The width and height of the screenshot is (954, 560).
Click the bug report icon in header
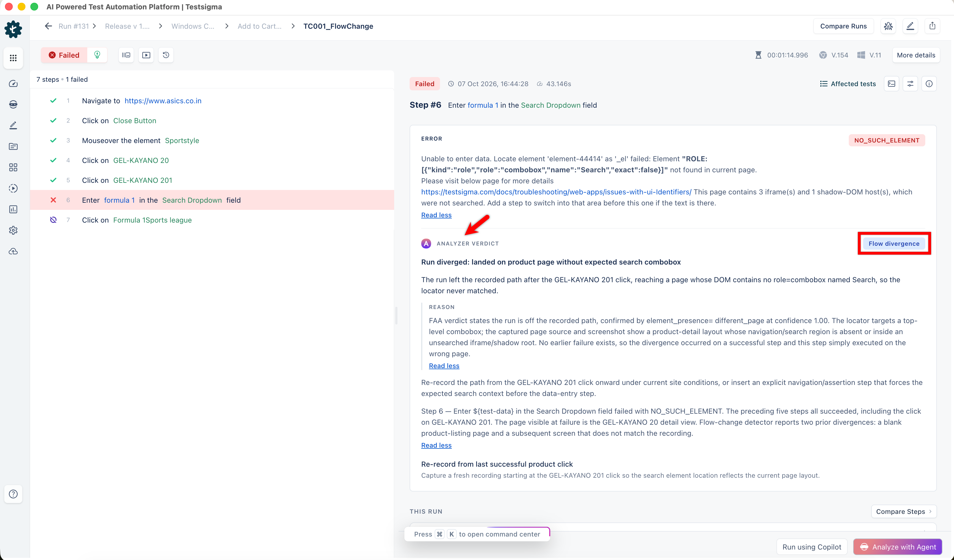(888, 26)
